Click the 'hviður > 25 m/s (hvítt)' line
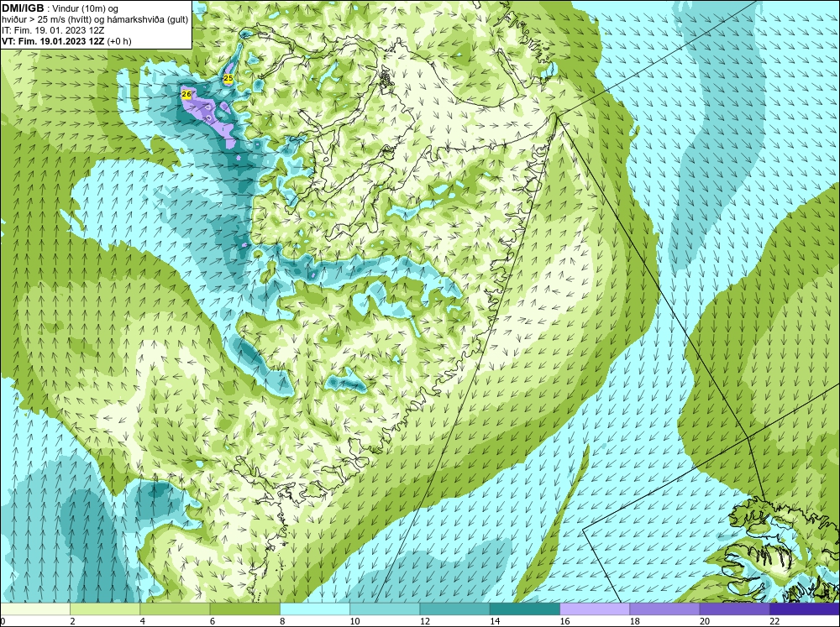 tap(95, 20)
